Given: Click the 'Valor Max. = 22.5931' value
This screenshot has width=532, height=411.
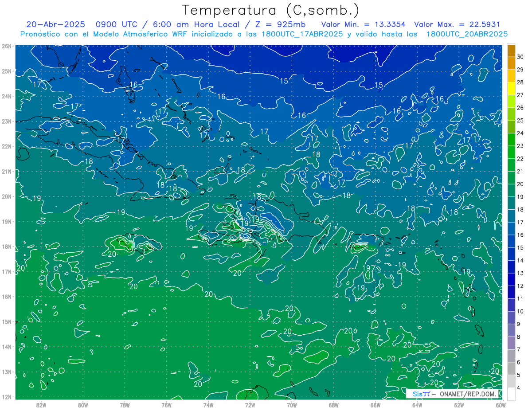Looking at the screenshot, I should (x=457, y=24).
